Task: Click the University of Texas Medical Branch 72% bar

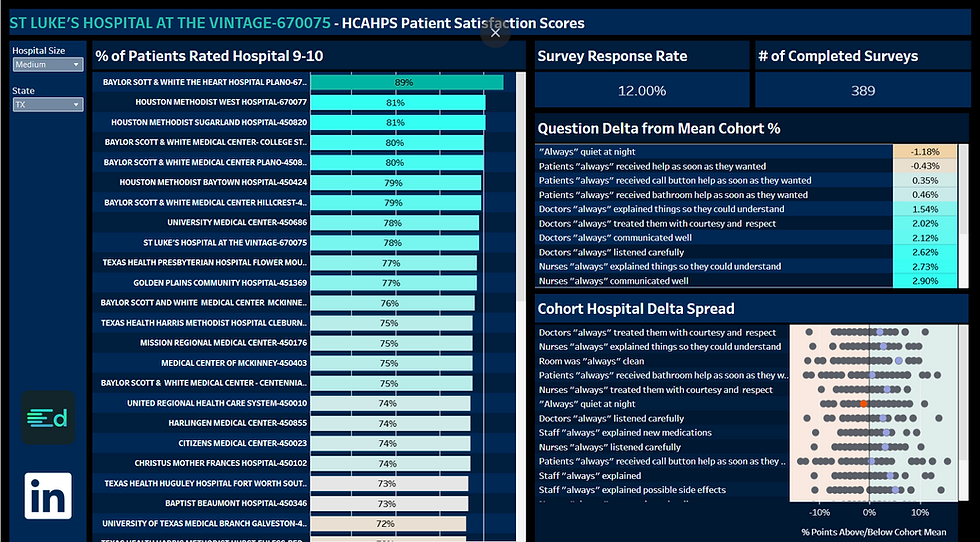Action: click(x=388, y=523)
